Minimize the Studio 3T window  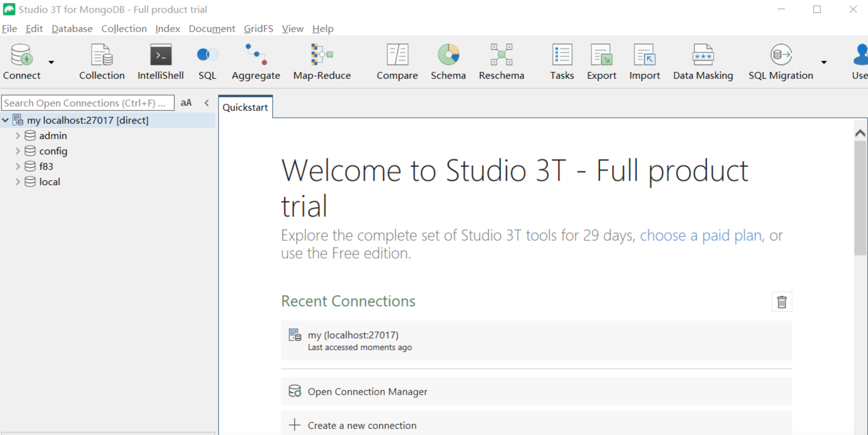pos(781,9)
